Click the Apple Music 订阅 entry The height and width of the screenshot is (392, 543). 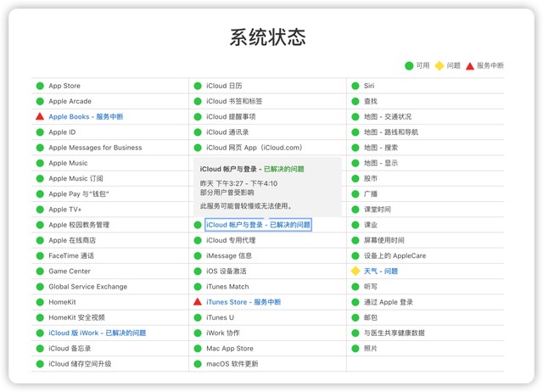point(76,178)
